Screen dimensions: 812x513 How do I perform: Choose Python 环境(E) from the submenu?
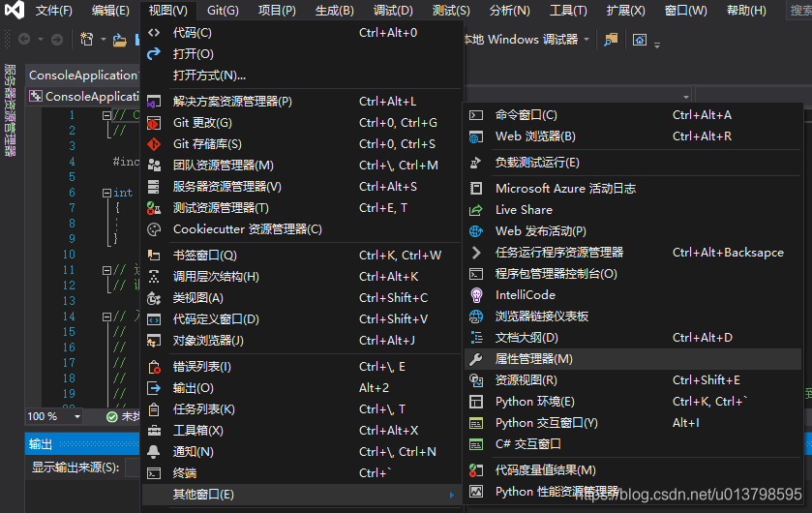click(x=633, y=402)
